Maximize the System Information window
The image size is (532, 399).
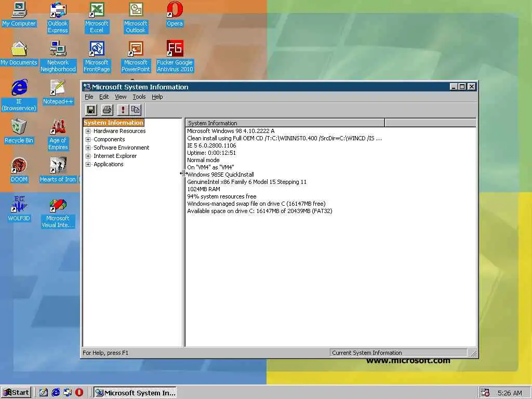462,87
